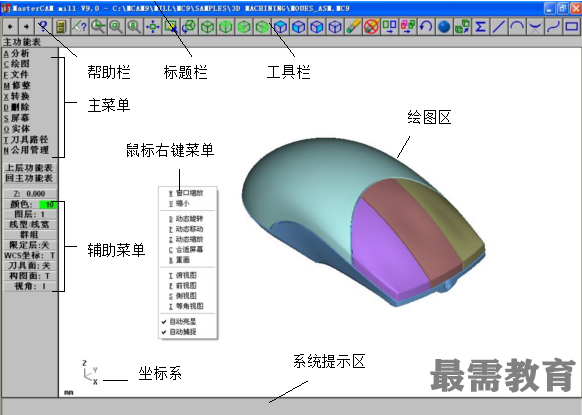Screen dimensions: 582x415
Task: Choose 动态旋转 from the right-click menu
Action: [187, 219]
